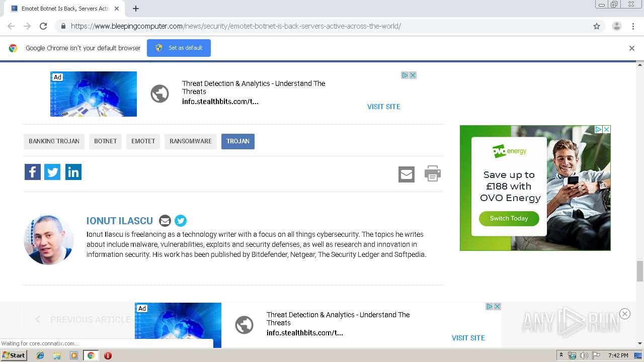Image resolution: width=644 pixels, height=362 pixels.
Task: Launch media player from taskbar
Action: tap(74, 355)
